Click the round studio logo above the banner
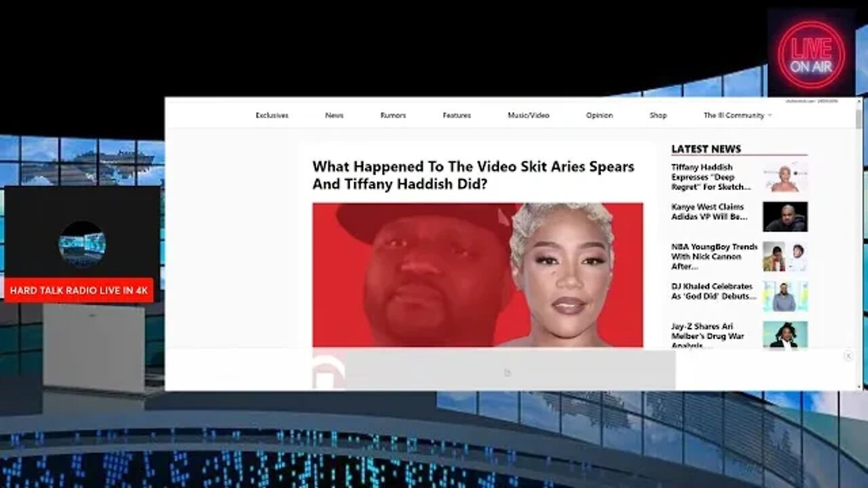 point(82,244)
